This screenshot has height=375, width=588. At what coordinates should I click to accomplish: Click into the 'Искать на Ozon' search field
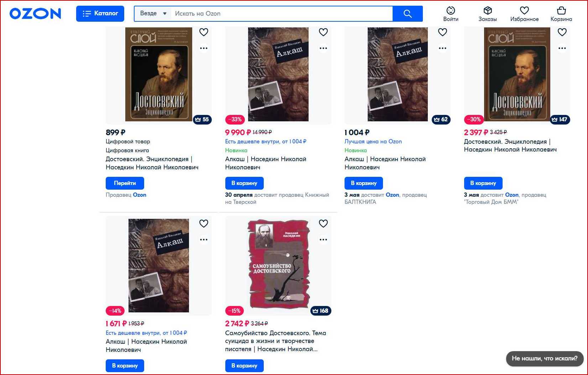point(282,14)
